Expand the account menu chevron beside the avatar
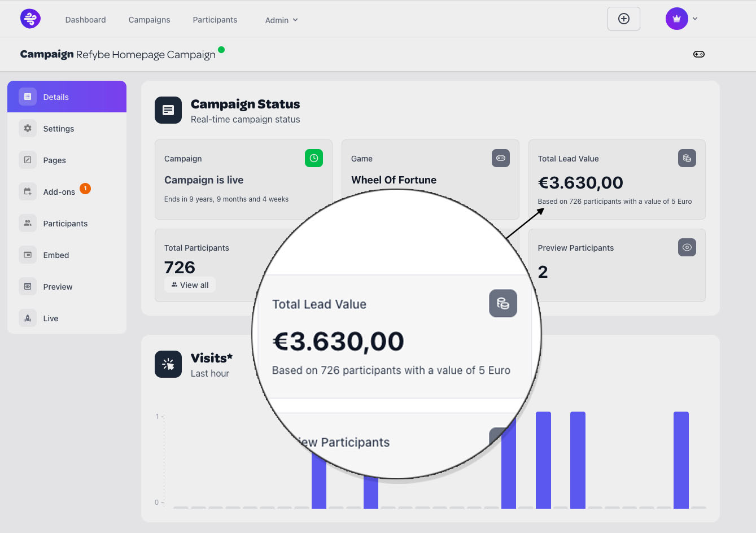 coord(695,19)
